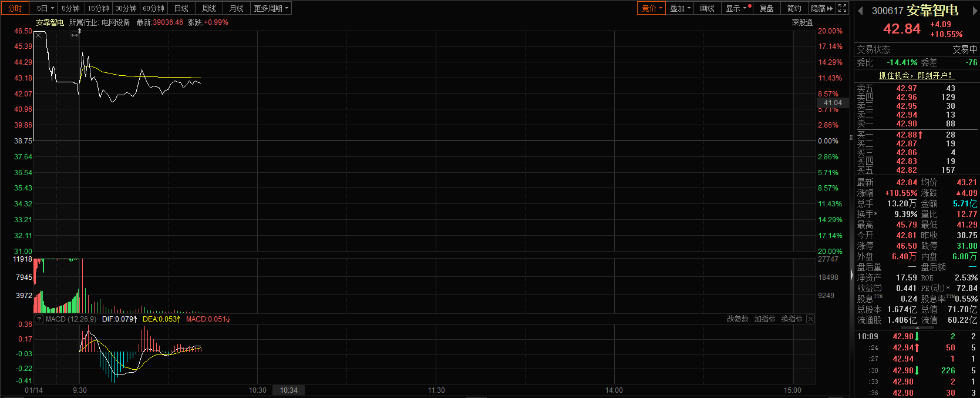Open the 5日 period dropdown
980x398 pixels.
45,8
